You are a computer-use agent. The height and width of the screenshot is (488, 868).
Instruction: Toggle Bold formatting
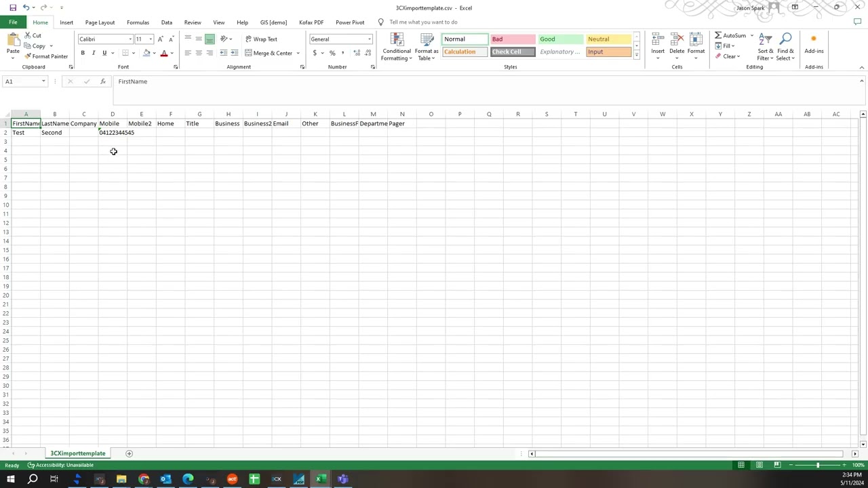(83, 53)
